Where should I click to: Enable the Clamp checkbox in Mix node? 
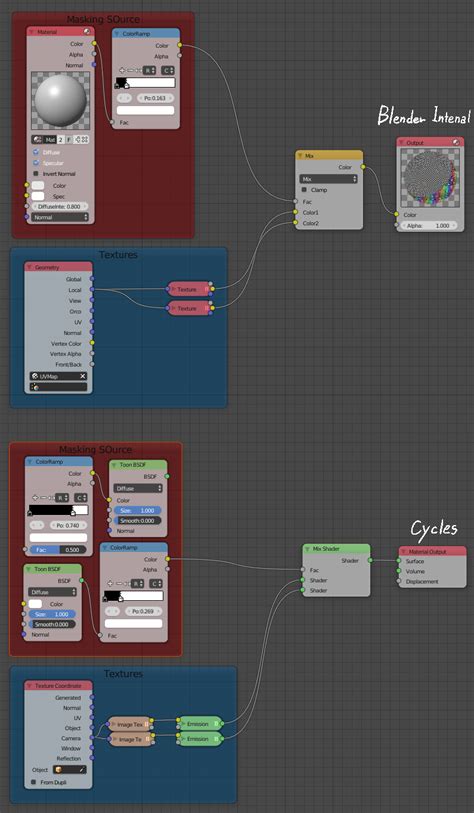tap(304, 190)
